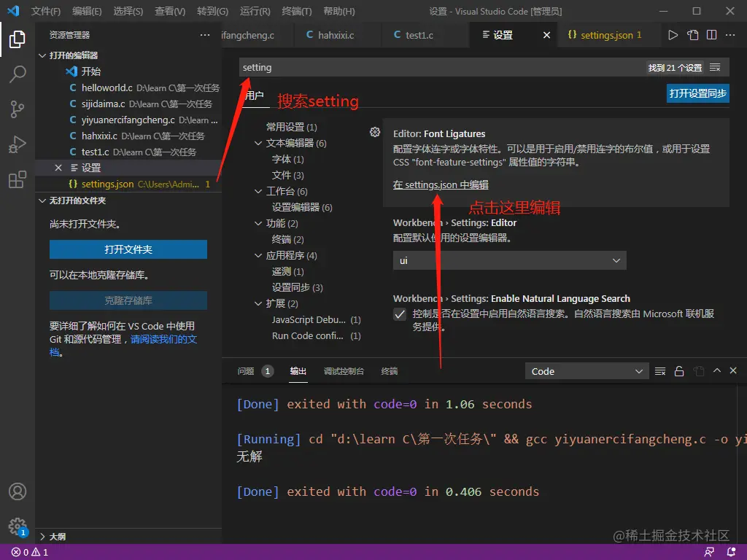
Task: Click the settings search input field
Action: tap(443, 68)
